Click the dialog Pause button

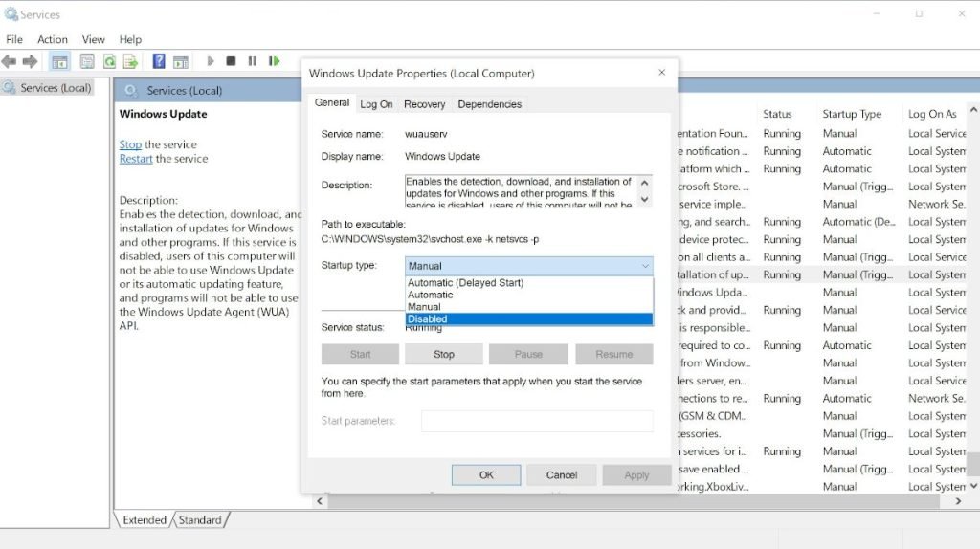coord(528,354)
